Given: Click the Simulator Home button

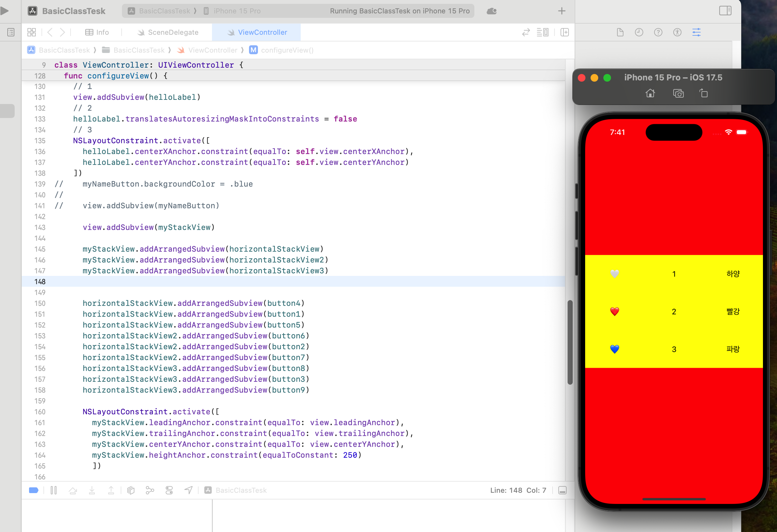Looking at the screenshot, I should (650, 93).
